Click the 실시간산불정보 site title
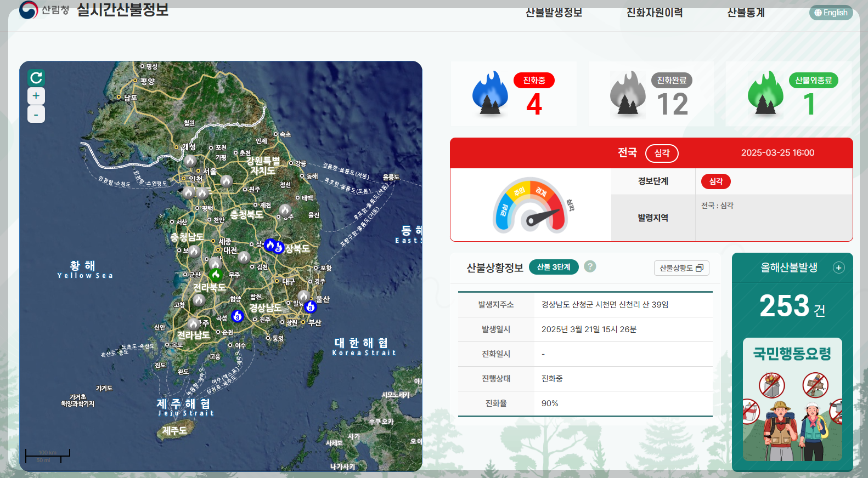868x478 pixels. (122, 10)
